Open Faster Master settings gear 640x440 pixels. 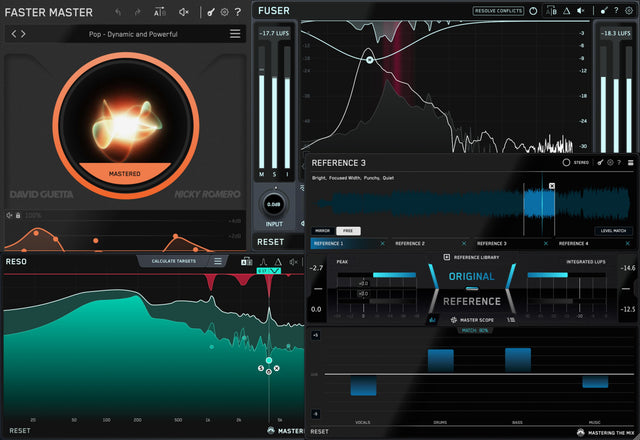coord(224,12)
